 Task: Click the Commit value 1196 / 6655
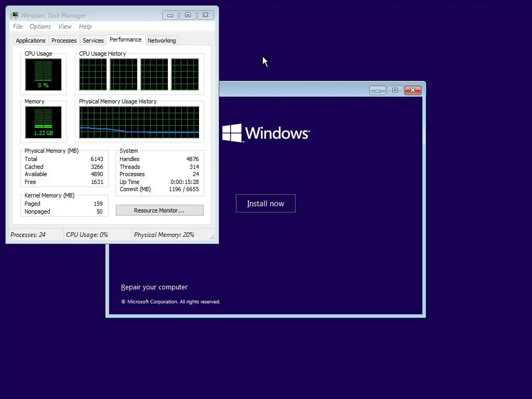tap(184, 189)
